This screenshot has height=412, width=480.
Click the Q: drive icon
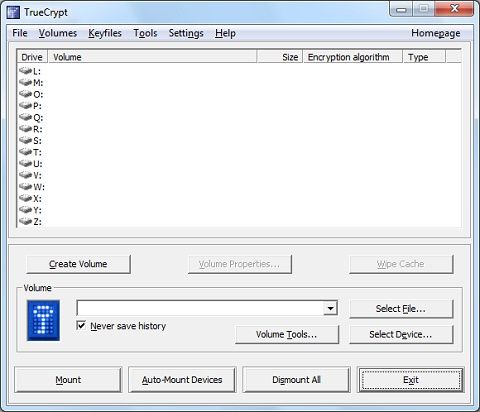point(25,117)
